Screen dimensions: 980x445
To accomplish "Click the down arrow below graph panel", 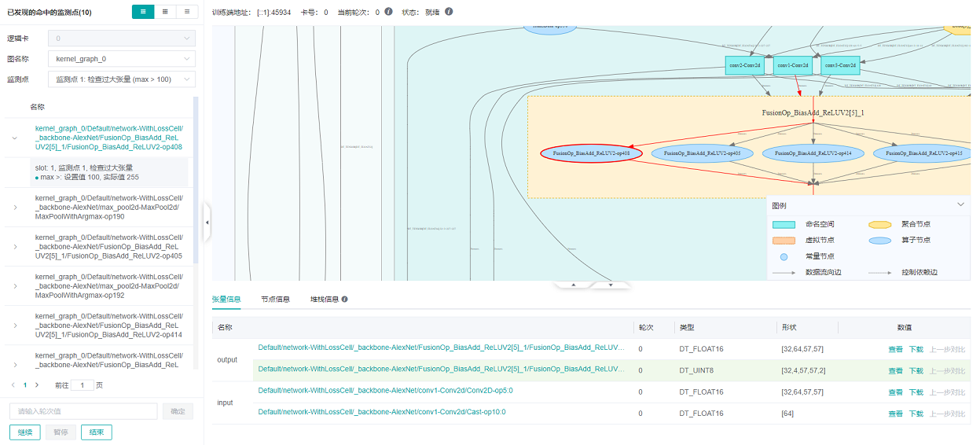I will coord(611,284).
